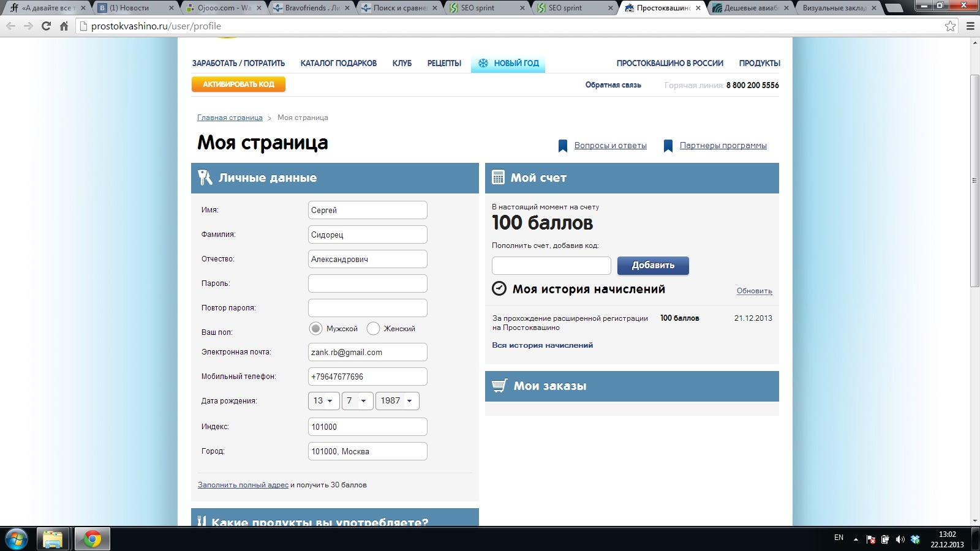Select Мужской gender radio button
Image resolution: width=980 pixels, height=551 pixels.
[315, 329]
